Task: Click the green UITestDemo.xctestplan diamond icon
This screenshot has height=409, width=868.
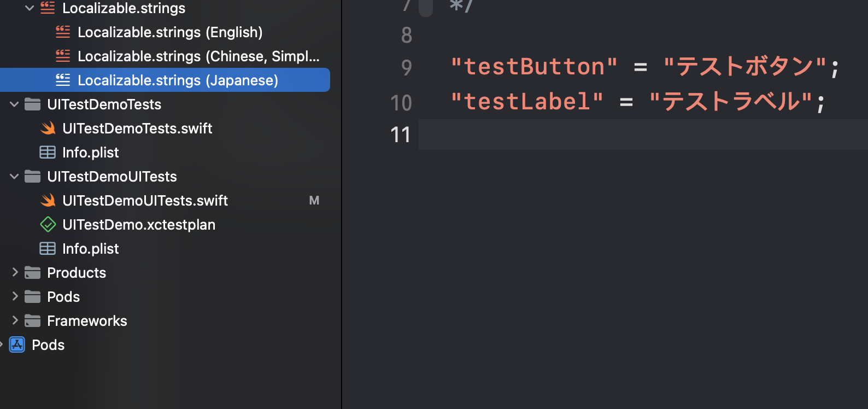Action: pos(48,225)
